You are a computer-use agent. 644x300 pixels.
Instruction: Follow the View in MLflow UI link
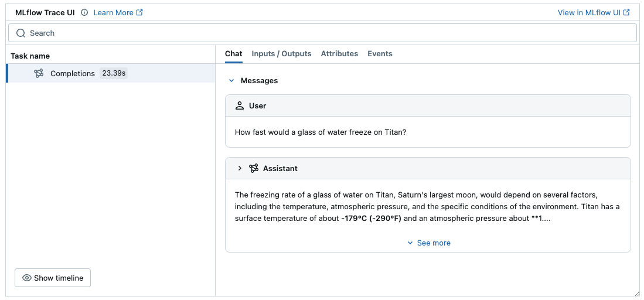[588, 12]
